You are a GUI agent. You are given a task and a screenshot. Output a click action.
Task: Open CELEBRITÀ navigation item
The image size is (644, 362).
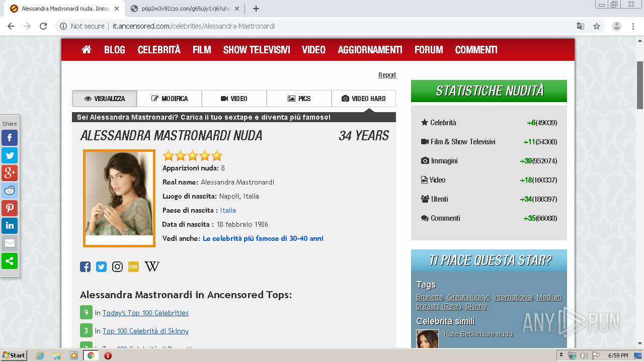click(159, 50)
